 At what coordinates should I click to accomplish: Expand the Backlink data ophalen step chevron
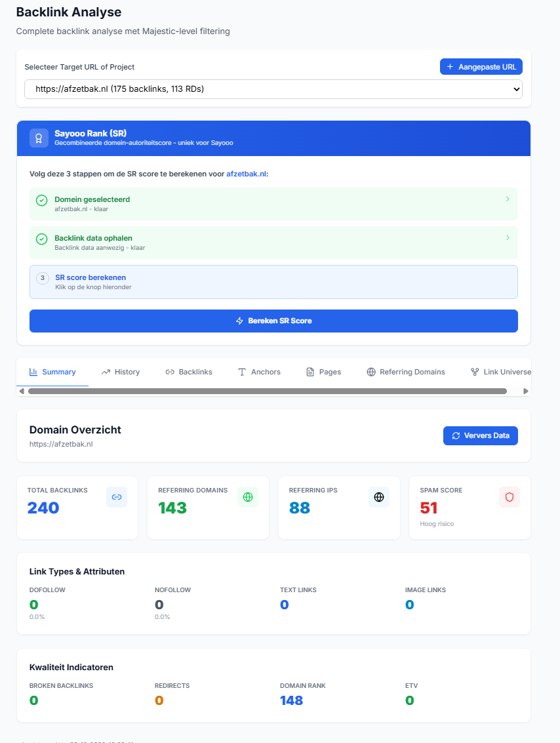point(508,237)
